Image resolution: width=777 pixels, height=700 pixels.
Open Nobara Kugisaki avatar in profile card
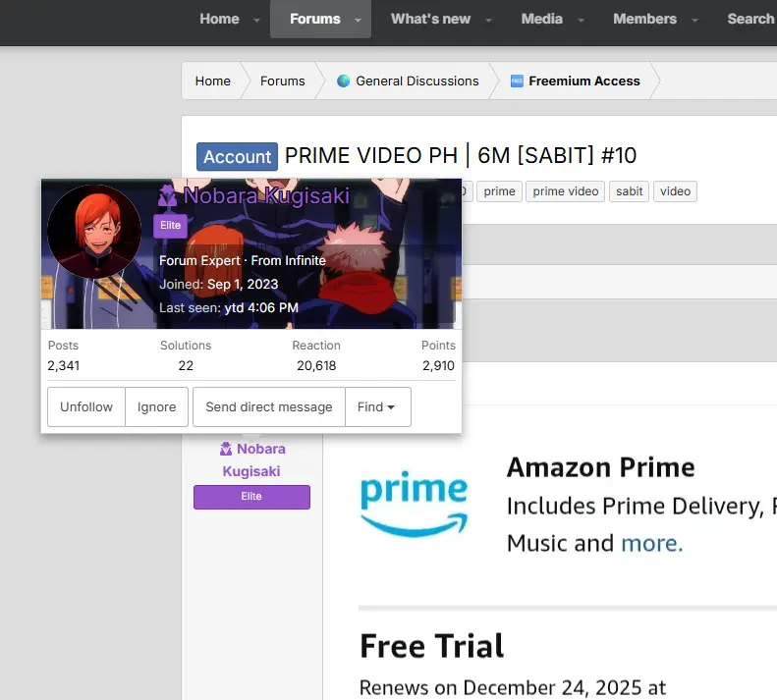point(94,232)
